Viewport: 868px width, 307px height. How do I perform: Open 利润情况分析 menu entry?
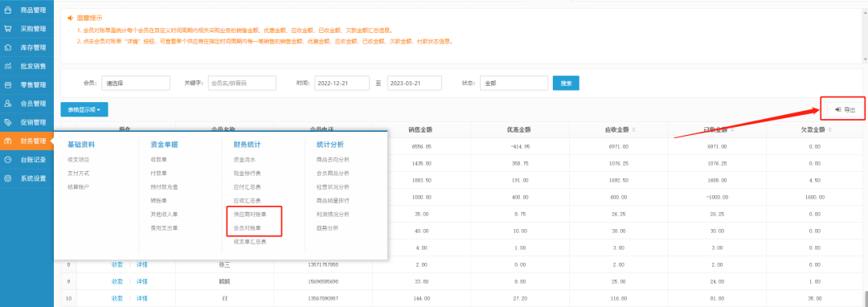(334, 214)
